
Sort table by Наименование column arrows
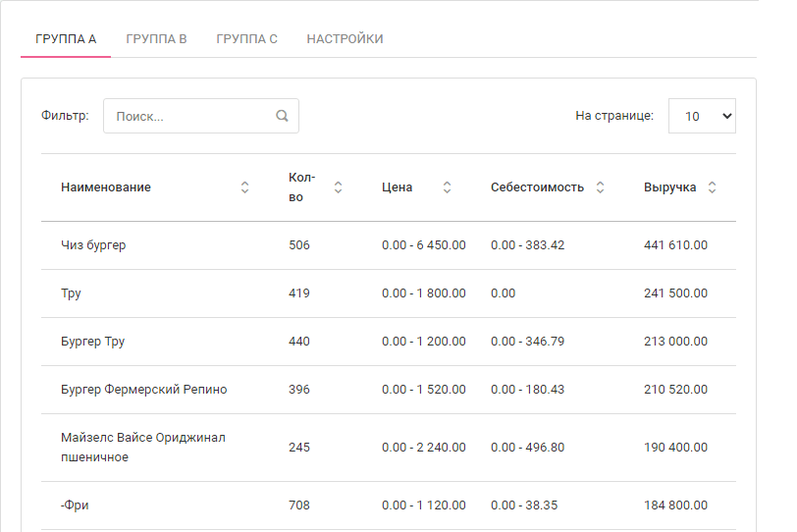click(x=244, y=187)
